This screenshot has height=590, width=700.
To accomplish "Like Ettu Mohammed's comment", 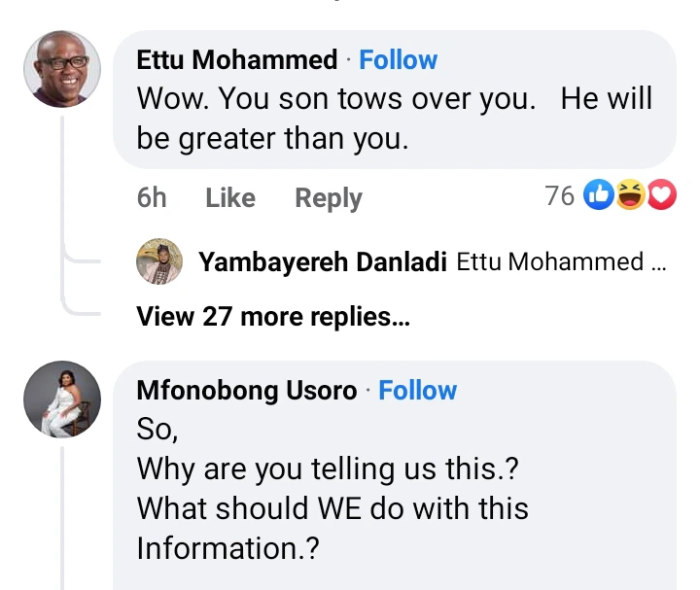I will click(230, 197).
